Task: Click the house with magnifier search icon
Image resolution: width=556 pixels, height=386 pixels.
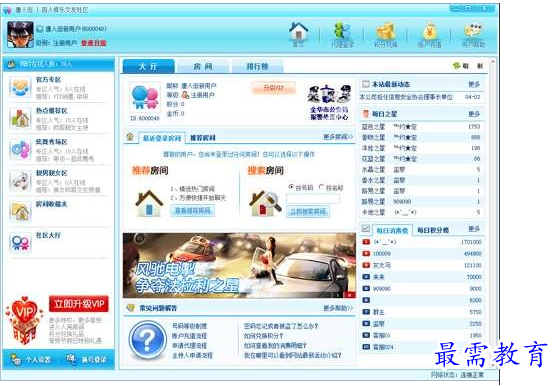Action: point(265,203)
